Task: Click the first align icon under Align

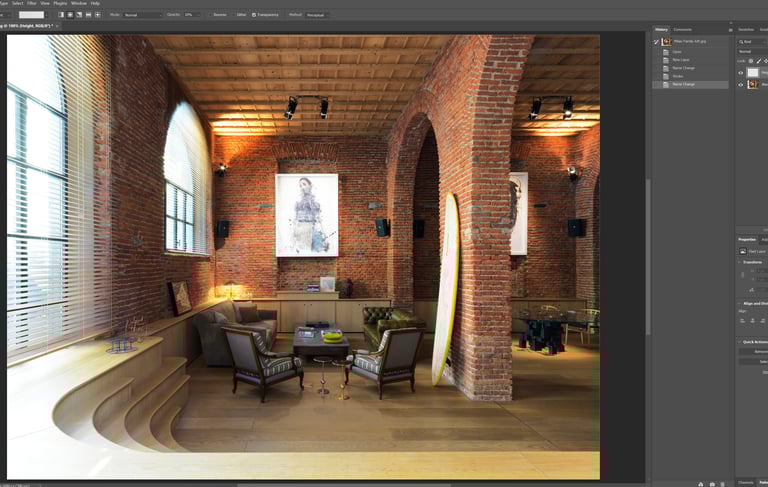Action: pos(743,321)
